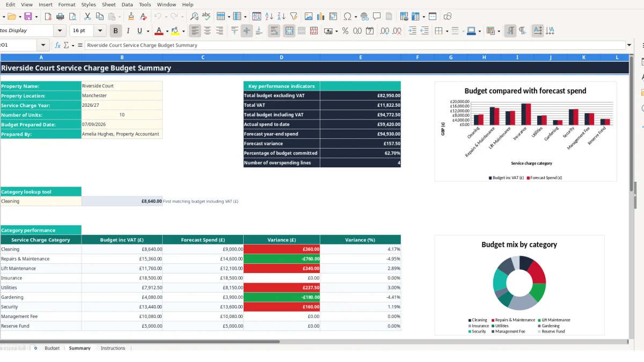Add a decimal place
Viewport: 644px width, 362px height.
click(385, 31)
